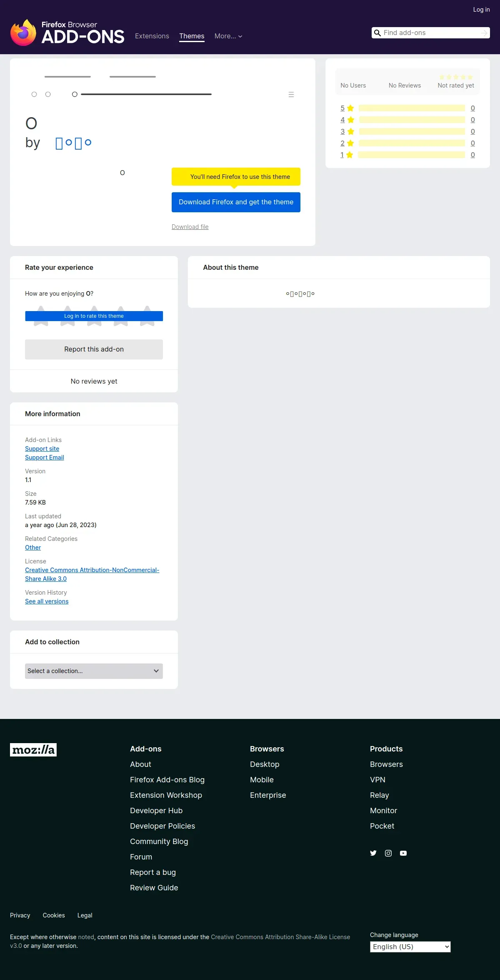
Task: Click Download Firefox and get the theme
Action: (x=236, y=202)
